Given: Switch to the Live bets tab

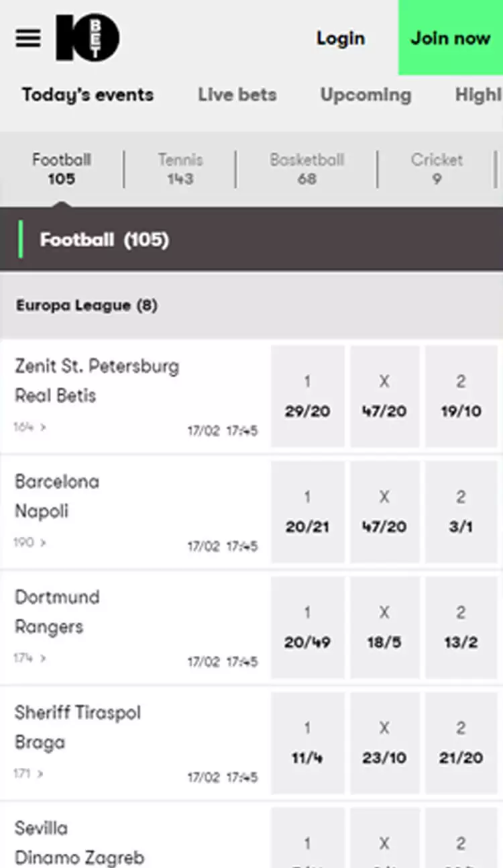Looking at the screenshot, I should [237, 95].
